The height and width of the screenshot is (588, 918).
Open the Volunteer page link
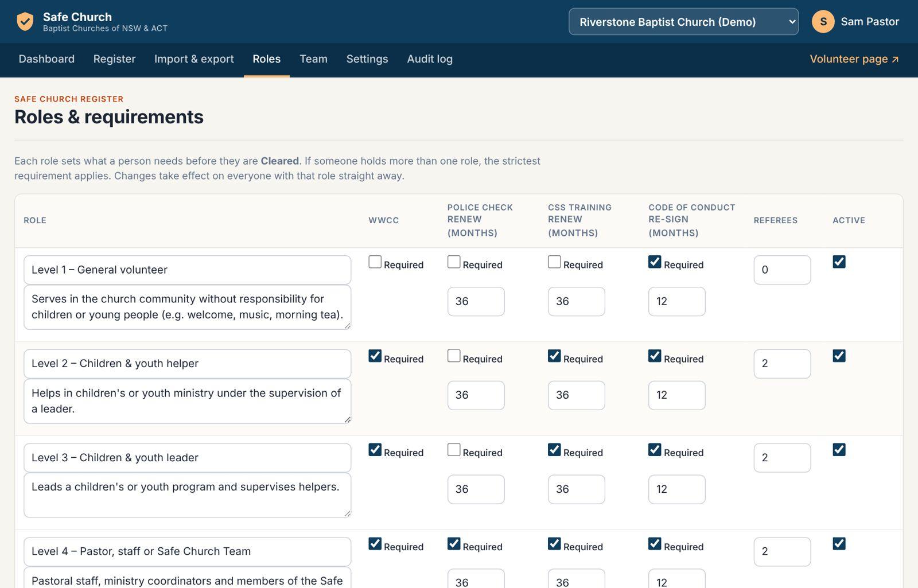854,59
